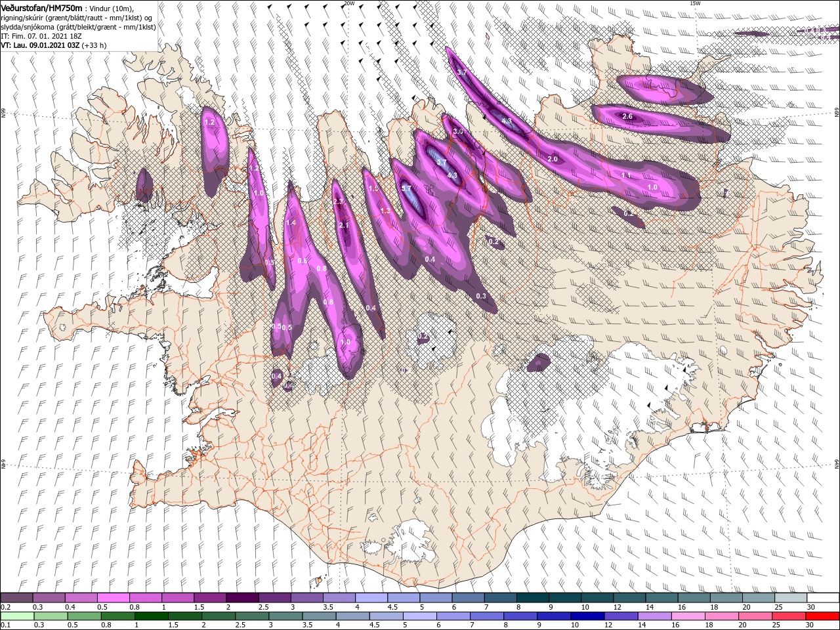Click the 3.0 value label on map
This screenshot has height=630, width=840.
pyautogui.click(x=458, y=131)
